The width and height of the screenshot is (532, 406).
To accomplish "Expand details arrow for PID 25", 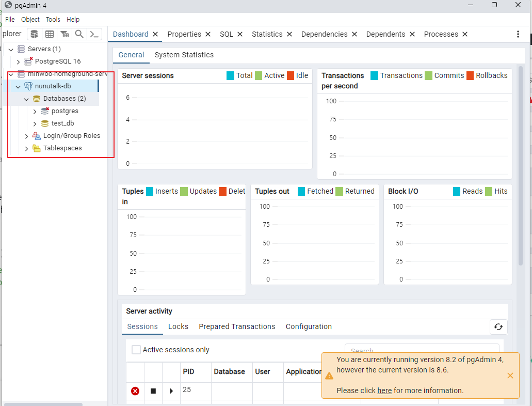I will tap(171, 391).
